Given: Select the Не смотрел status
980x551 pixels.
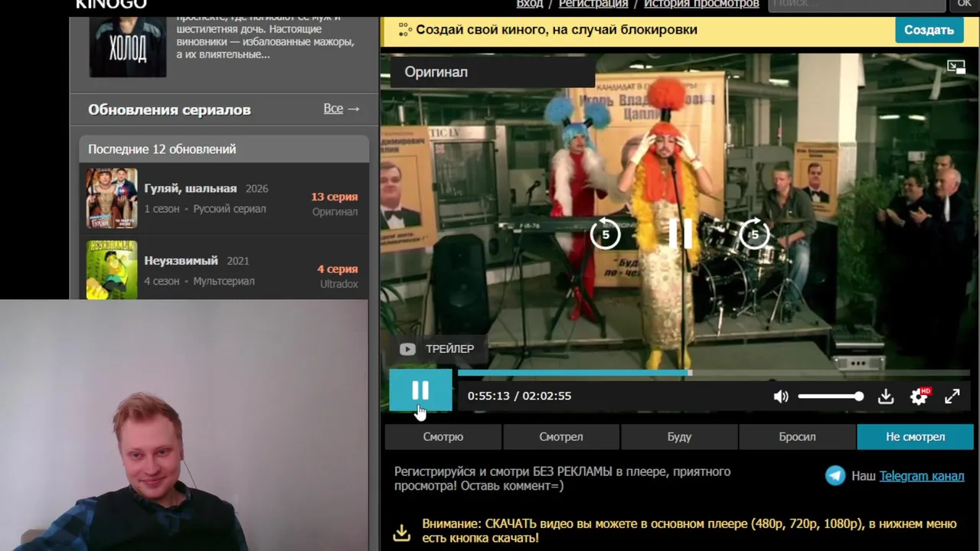Looking at the screenshot, I should (x=916, y=437).
